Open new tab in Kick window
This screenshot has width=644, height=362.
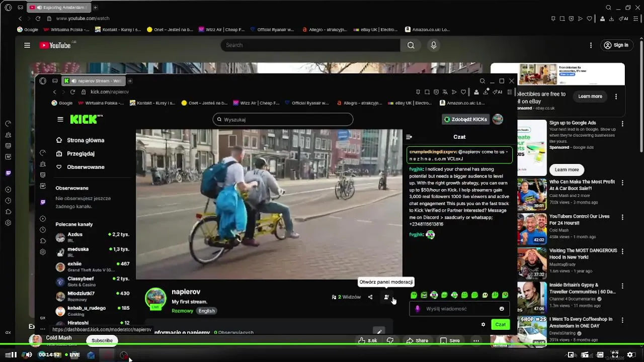pyautogui.click(x=130, y=81)
